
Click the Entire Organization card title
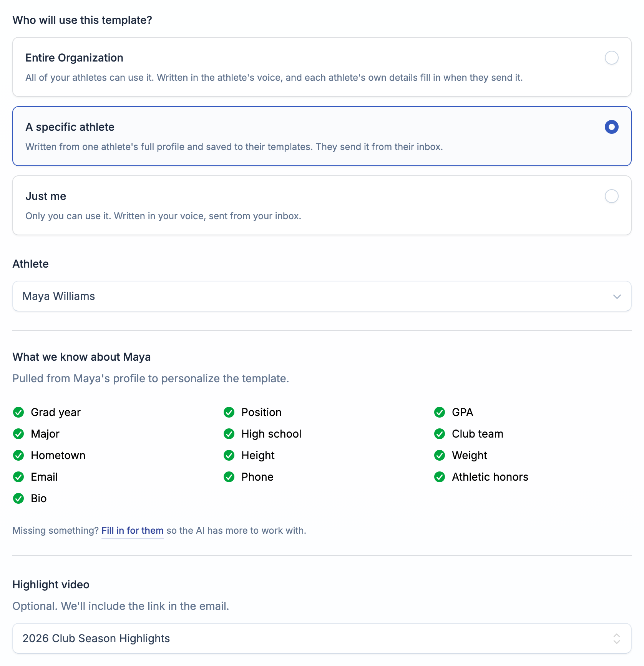[74, 58]
